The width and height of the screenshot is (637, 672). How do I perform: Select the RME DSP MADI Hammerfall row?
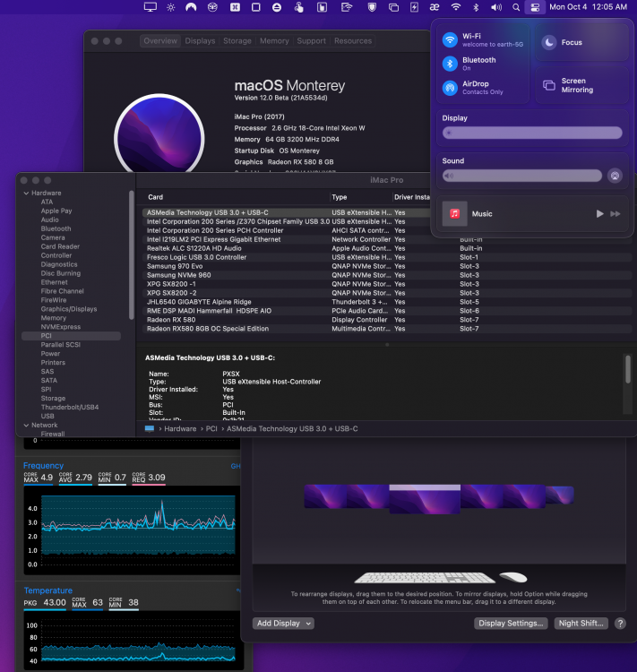pos(387,311)
